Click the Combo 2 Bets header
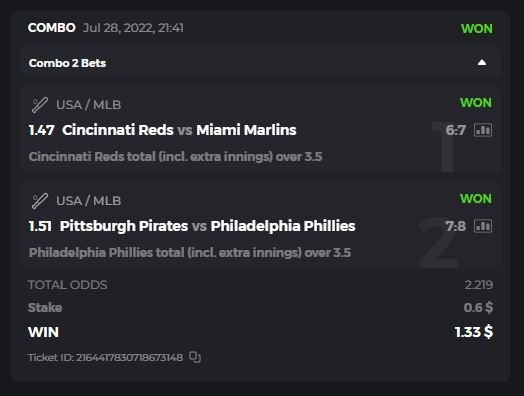This screenshot has height=396, width=524. 260,63
